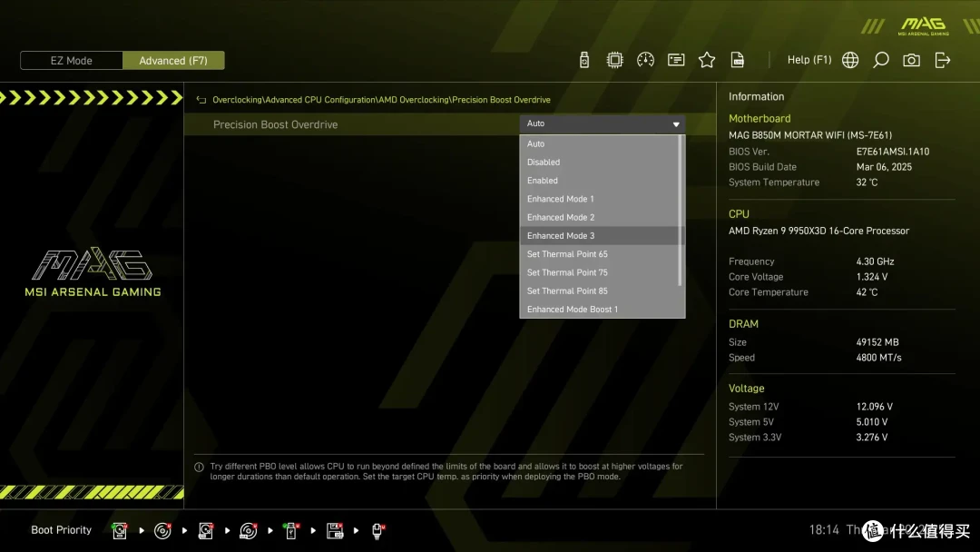Click the PBO dropdown list scrollbar

[x=680, y=212]
